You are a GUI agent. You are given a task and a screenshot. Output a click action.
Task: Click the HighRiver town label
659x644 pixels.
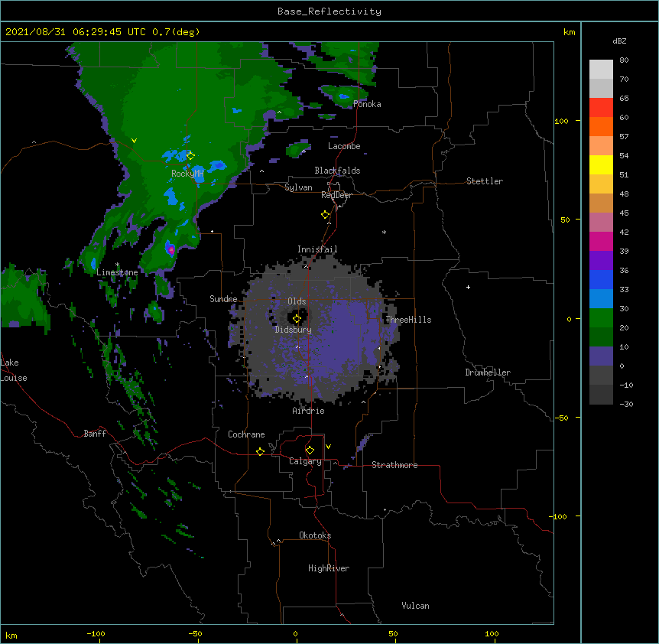[x=329, y=568]
